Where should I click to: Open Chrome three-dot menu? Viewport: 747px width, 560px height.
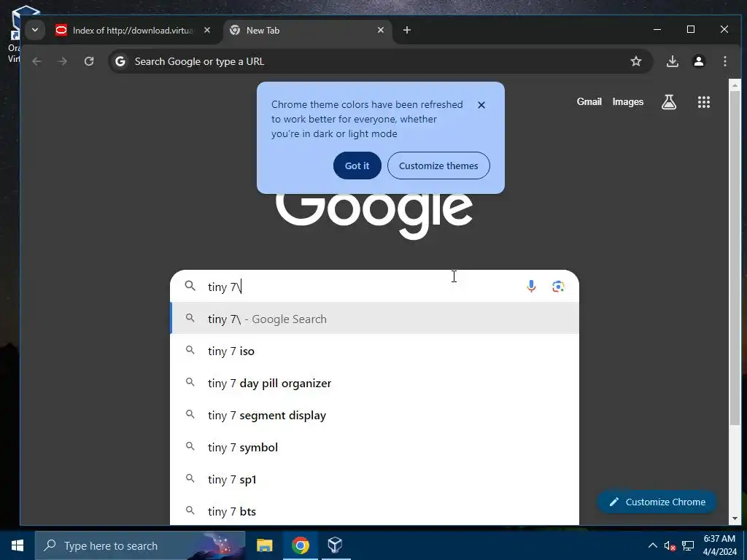[725, 61]
